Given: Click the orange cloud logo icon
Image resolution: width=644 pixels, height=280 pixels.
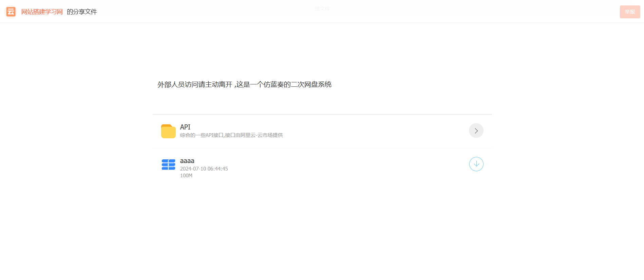Looking at the screenshot, I should pyautogui.click(x=11, y=12).
